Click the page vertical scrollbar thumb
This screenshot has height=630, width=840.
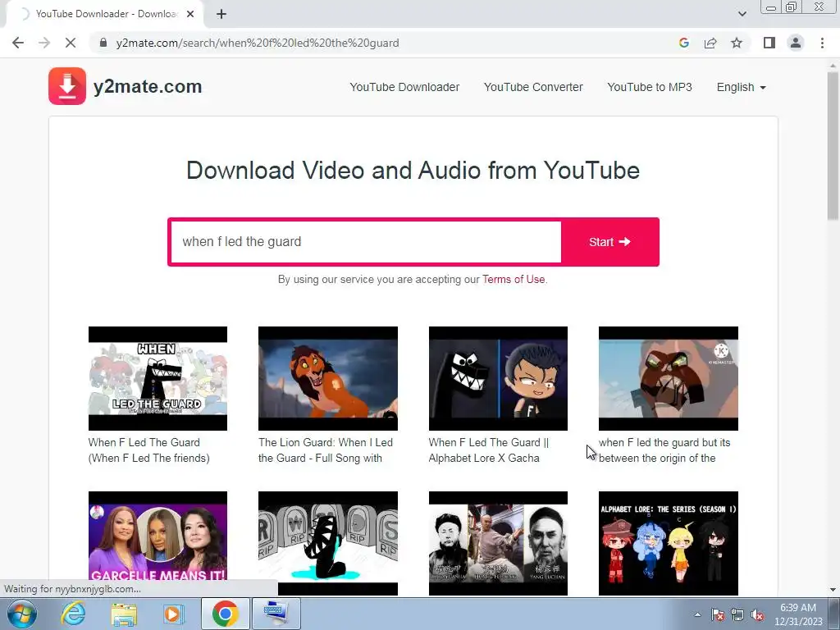(833, 146)
